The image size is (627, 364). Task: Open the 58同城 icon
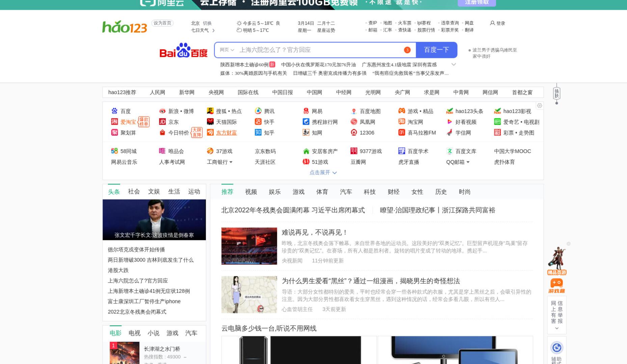point(114,151)
